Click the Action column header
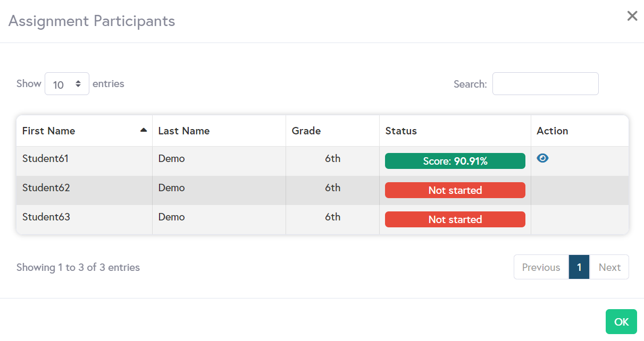The image size is (644, 341). [552, 131]
